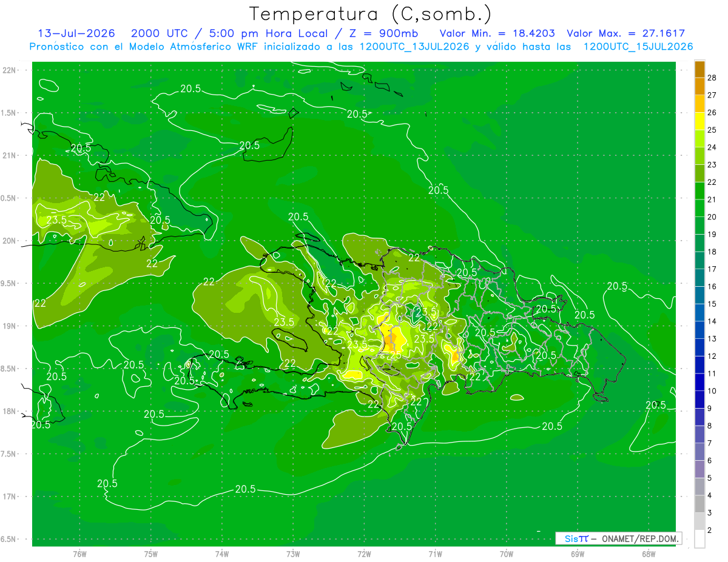The height and width of the screenshot is (562, 728).
Task: Select the date "13-Jul-2026" in header
Action: (x=77, y=33)
